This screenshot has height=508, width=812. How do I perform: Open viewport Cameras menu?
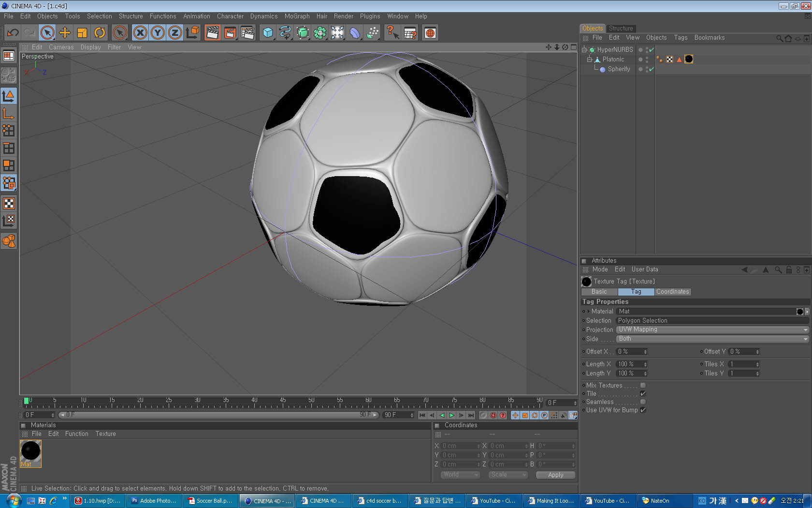61,47
